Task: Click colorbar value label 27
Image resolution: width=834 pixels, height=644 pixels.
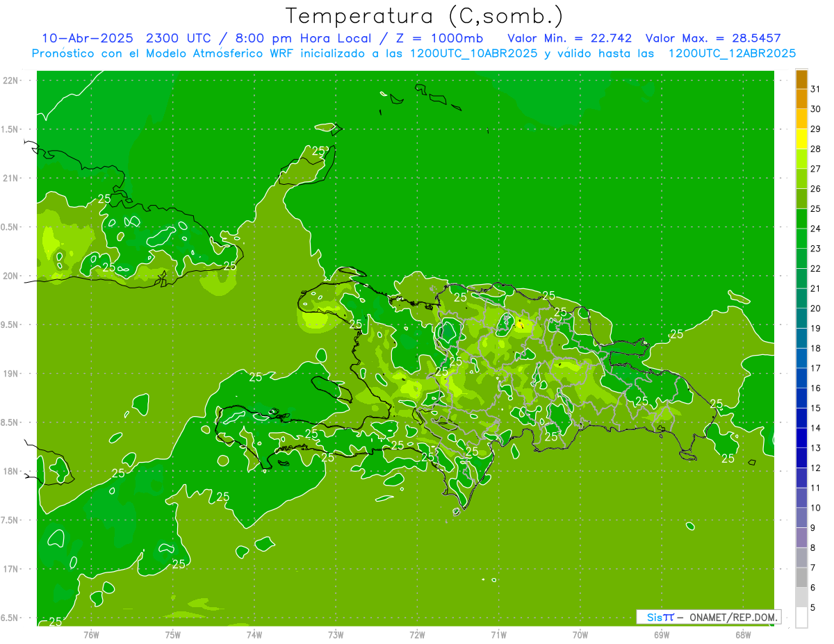Action: 815,169
